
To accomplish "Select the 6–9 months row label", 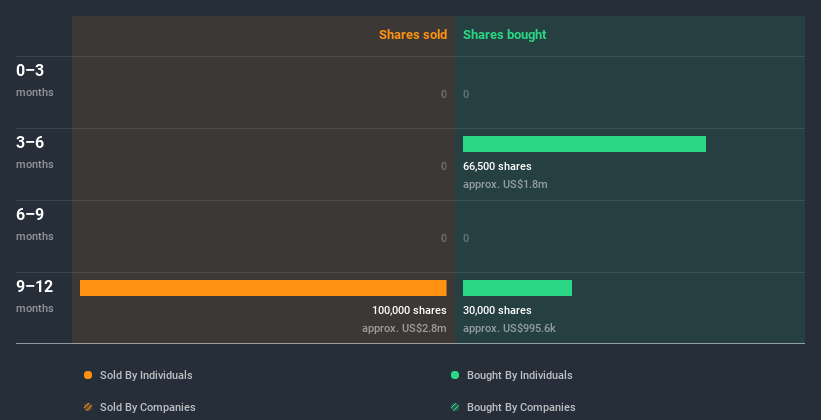I will pyautogui.click(x=35, y=224).
